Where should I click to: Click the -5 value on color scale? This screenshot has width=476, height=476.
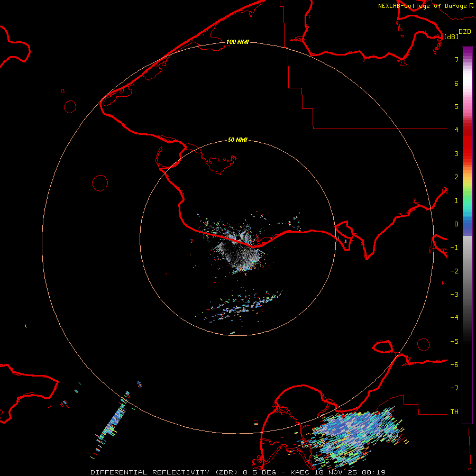click(454, 342)
